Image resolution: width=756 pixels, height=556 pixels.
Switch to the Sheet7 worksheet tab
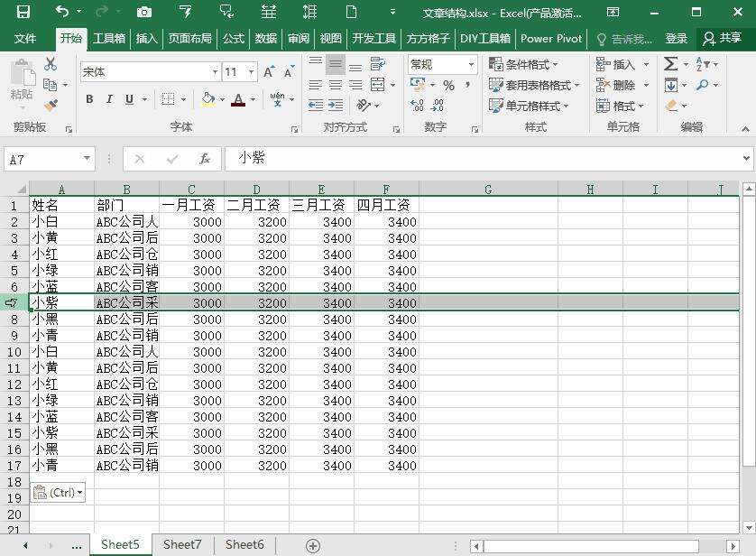point(182,544)
